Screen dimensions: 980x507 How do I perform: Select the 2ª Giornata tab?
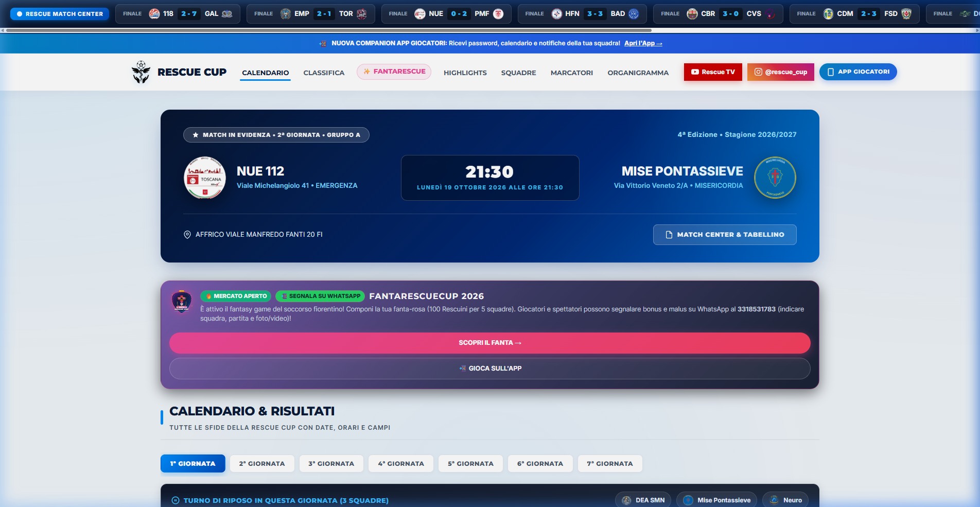(262, 463)
